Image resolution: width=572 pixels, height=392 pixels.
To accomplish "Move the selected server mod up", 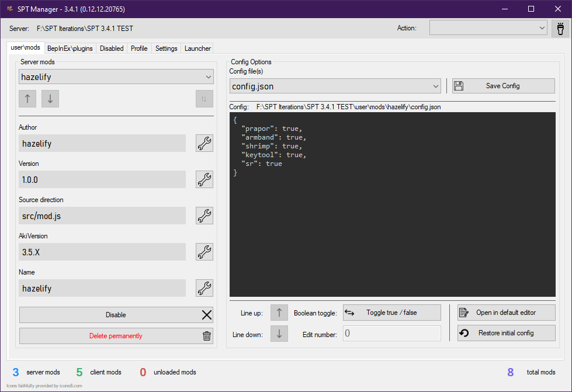I will [x=27, y=99].
